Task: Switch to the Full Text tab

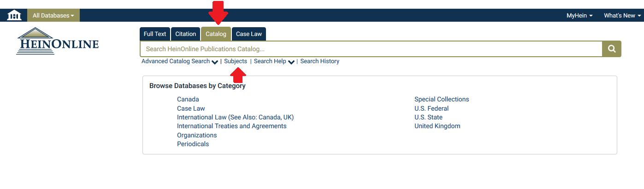Action: click(x=155, y=34)
